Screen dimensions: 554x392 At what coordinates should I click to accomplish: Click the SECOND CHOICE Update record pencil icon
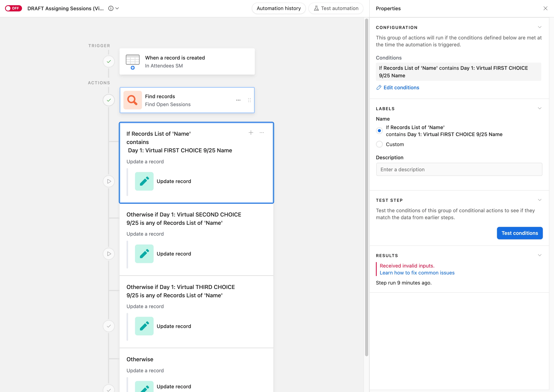[144, 254]
